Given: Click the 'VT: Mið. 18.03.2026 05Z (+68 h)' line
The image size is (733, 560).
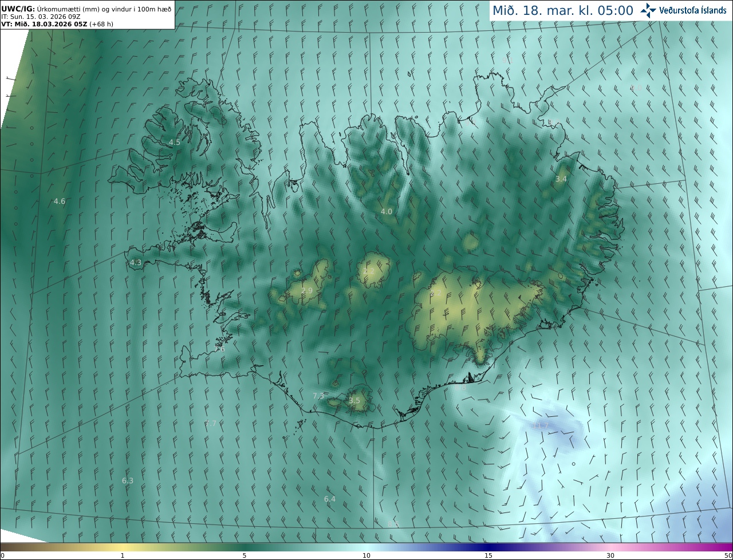Looking at the screenshot, I should click(56, 24).
